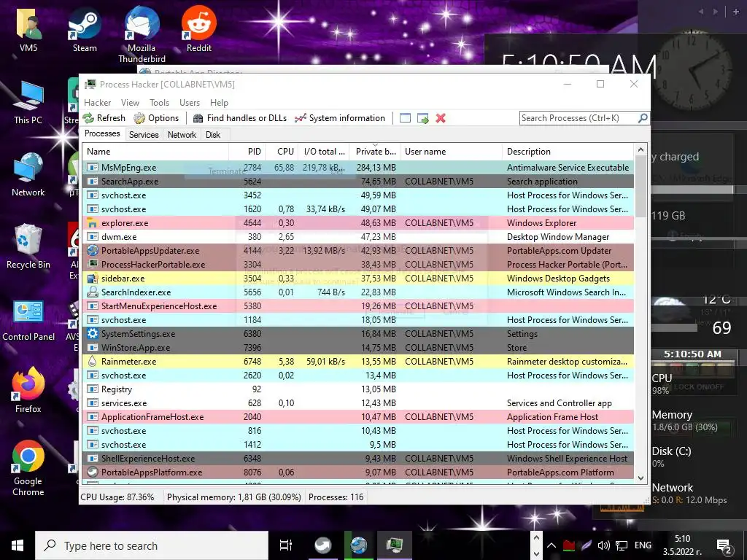Open Find handles or DLLs
Viewport: 747px width, 560px height.
(x=239, y=118)
